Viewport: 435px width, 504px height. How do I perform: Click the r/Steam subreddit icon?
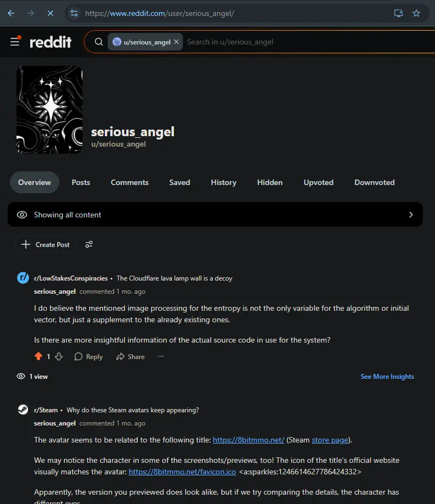coord(23,410)
